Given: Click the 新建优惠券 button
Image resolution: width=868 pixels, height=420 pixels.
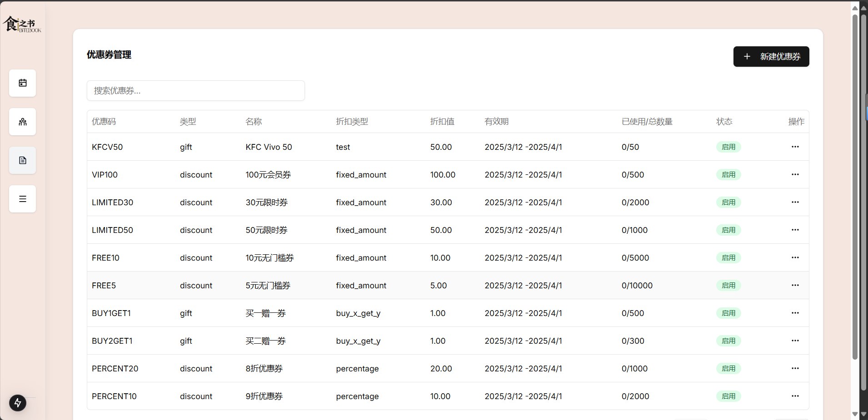Looking at the screenshot, I should coord(771,56).
